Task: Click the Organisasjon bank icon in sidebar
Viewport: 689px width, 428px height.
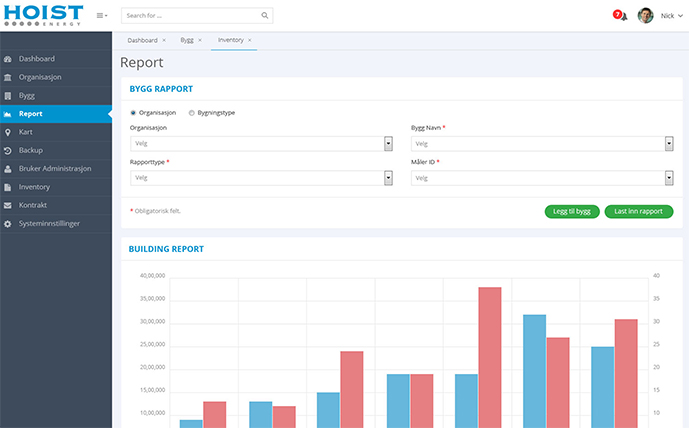Action: pos(7,77)
